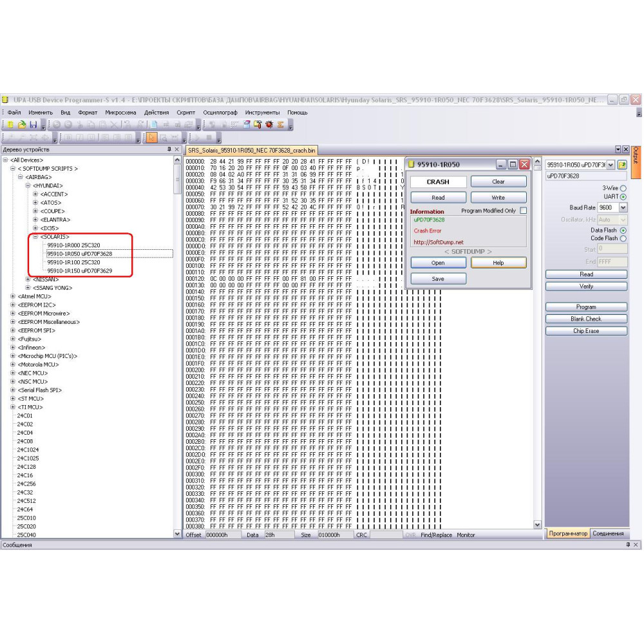Select tree item 95910-1R150 uPD70F3629
This screenshot has width=644, height=644.
pyautogui.click(x=80, y=270)
